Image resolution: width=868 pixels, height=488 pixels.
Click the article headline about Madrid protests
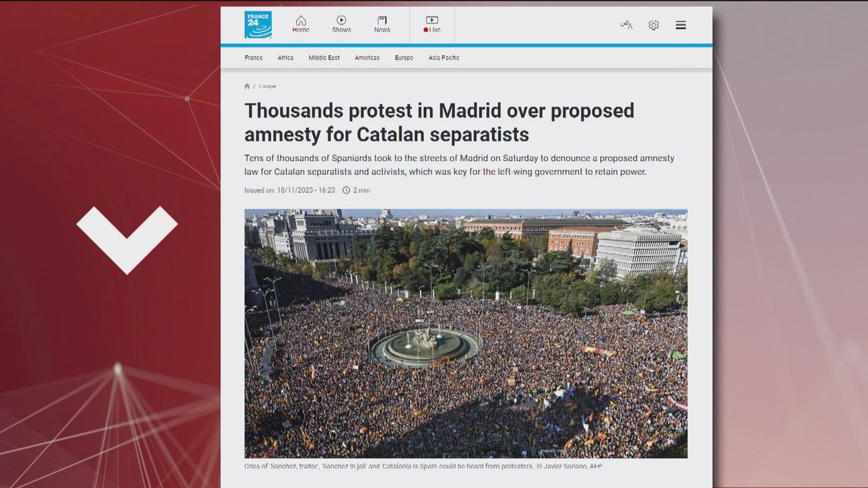[439, 122]
